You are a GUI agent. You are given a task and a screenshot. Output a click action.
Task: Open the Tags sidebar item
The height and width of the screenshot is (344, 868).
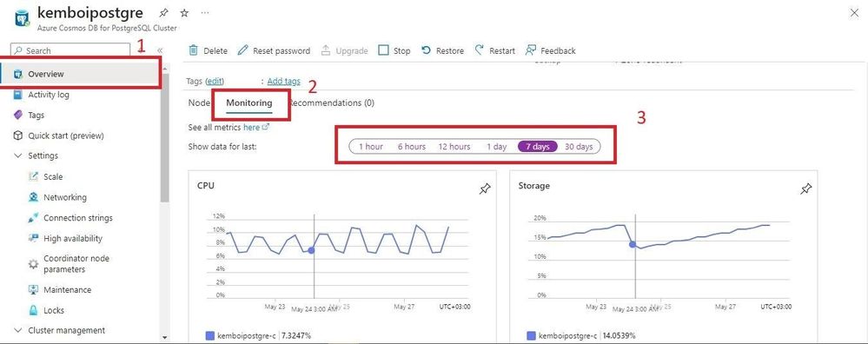tap(36, 115)
